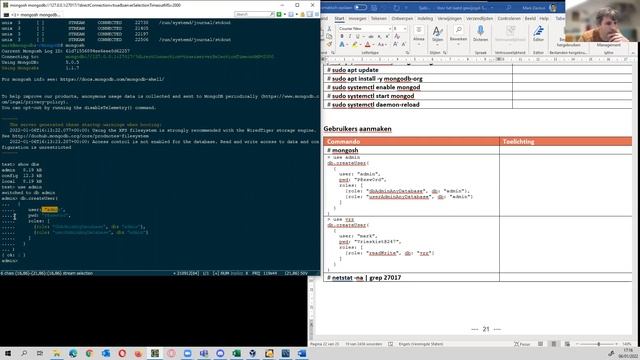This screenshot has width=640, height=360.
Task: Click the increase font size A icon
Action: pos(395,44)
